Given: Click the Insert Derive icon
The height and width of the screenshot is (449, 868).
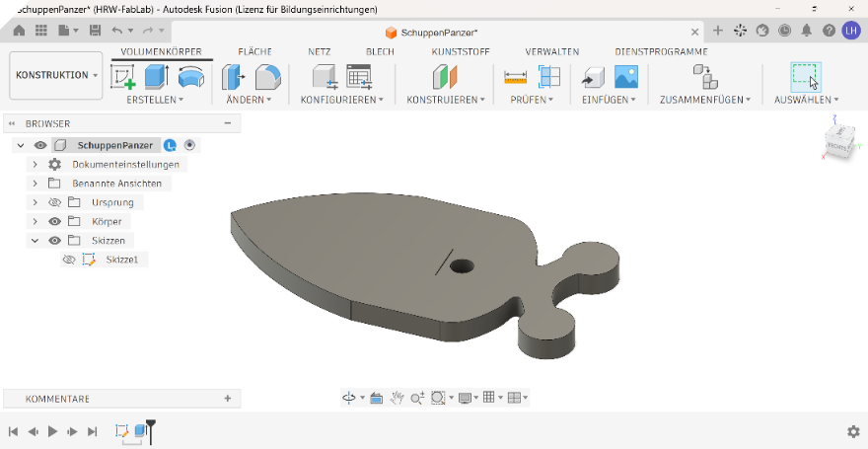Looking at the screenshot, I should coord(593,77).
